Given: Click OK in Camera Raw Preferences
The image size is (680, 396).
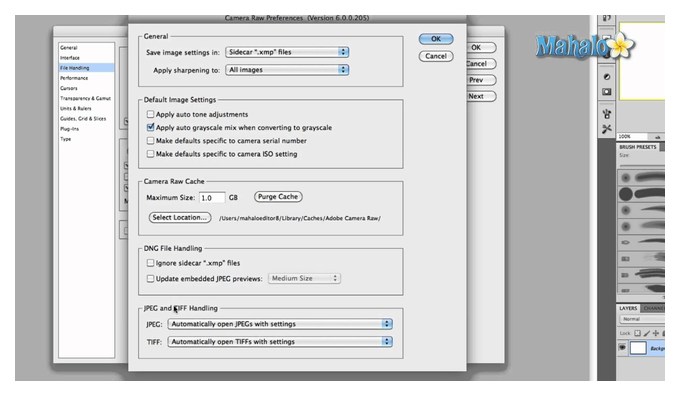Looking at the screenshot, I should coord(436,39).
